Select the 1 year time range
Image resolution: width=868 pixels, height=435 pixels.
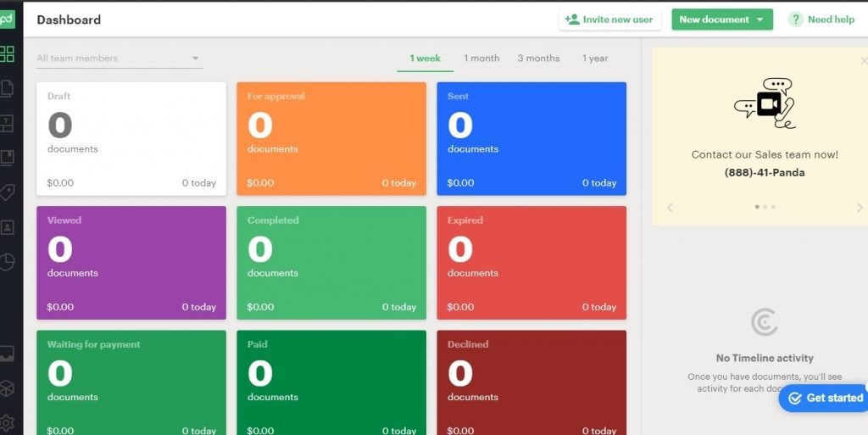pyautogui.click(x=595, y=59)
